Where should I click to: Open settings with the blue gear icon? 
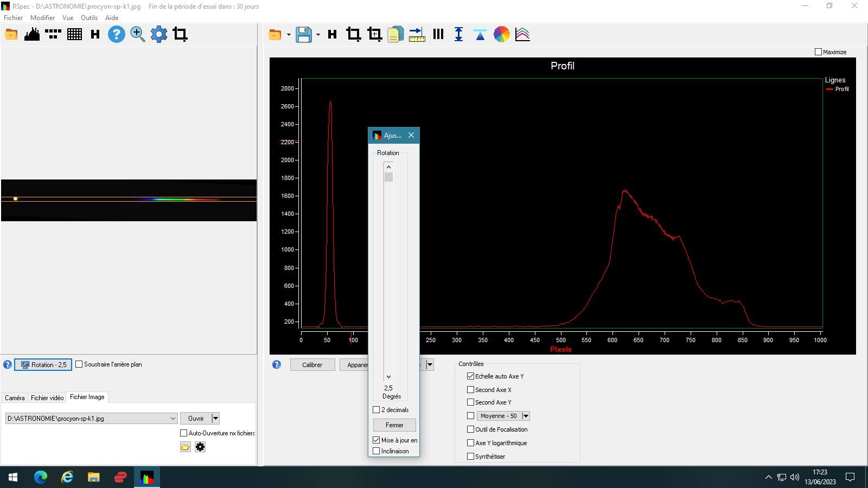click(x=159, y=35)
